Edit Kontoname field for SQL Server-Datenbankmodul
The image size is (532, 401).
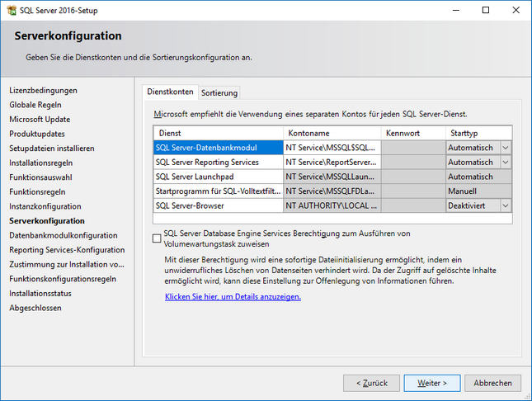(x=332, y=148)
